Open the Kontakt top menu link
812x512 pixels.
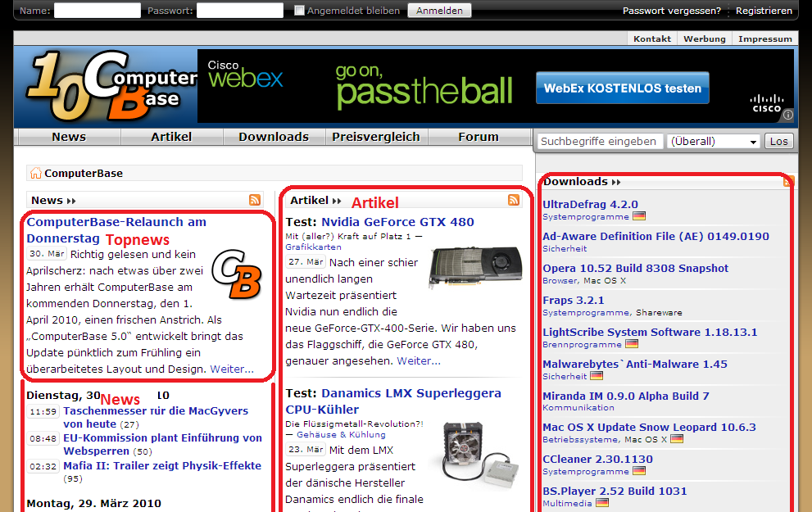pyautogui.click(x=652, y=39)
